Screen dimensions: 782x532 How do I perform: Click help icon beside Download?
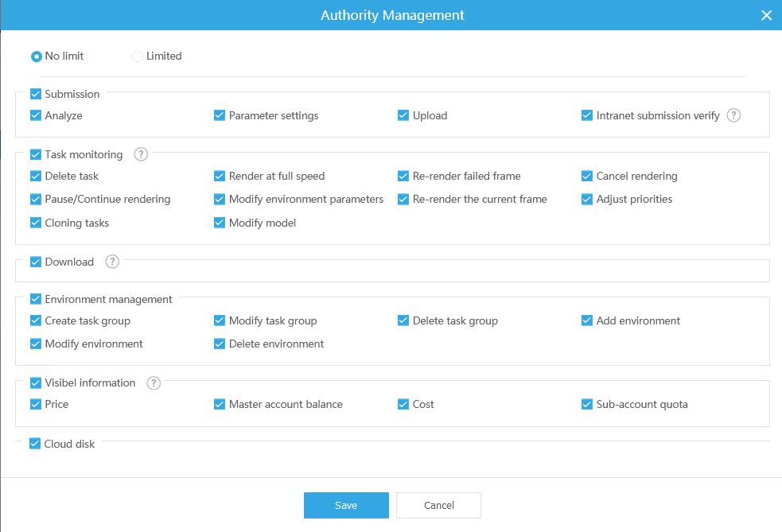[112, 262]
